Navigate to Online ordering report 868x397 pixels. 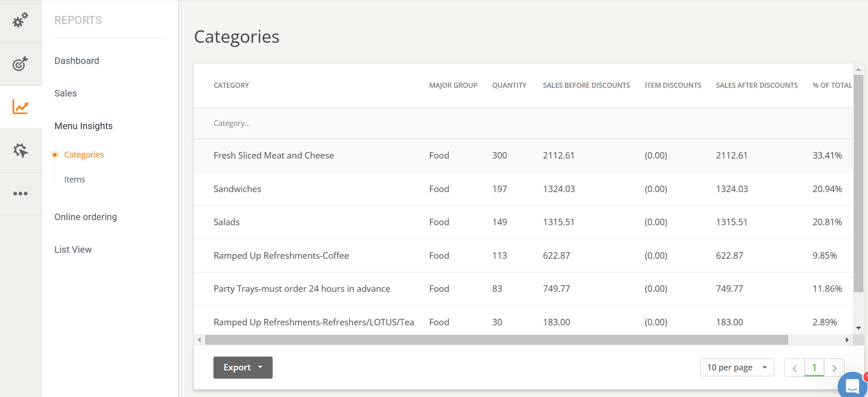(85, 217)
